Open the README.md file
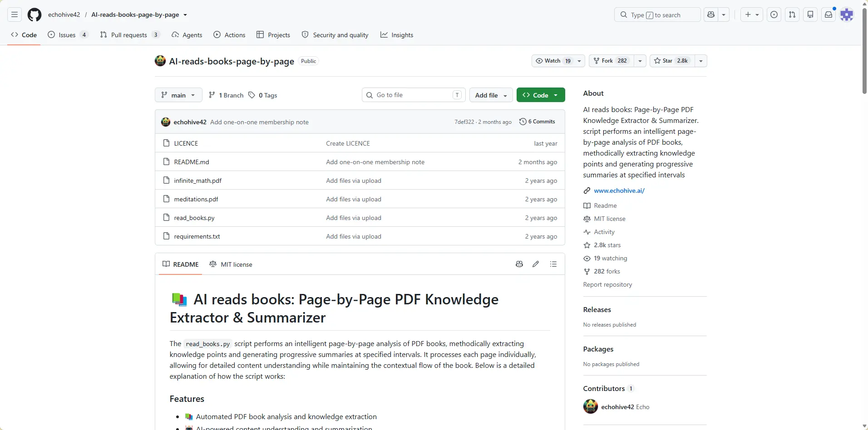This screenshot has height=430, width=868. point(192,162)
